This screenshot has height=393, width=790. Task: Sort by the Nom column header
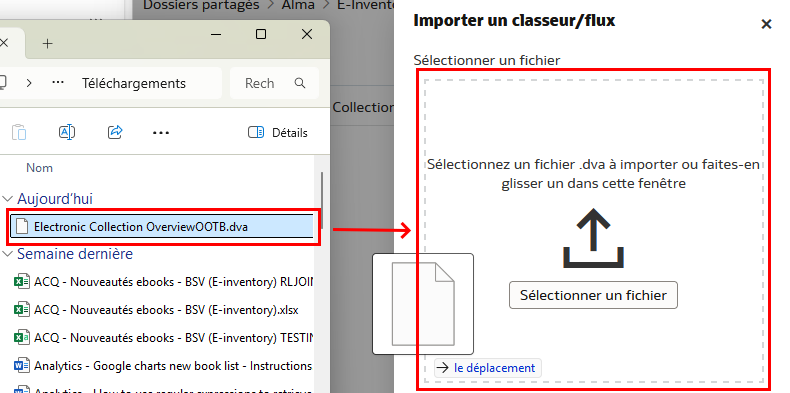[39, 168]
